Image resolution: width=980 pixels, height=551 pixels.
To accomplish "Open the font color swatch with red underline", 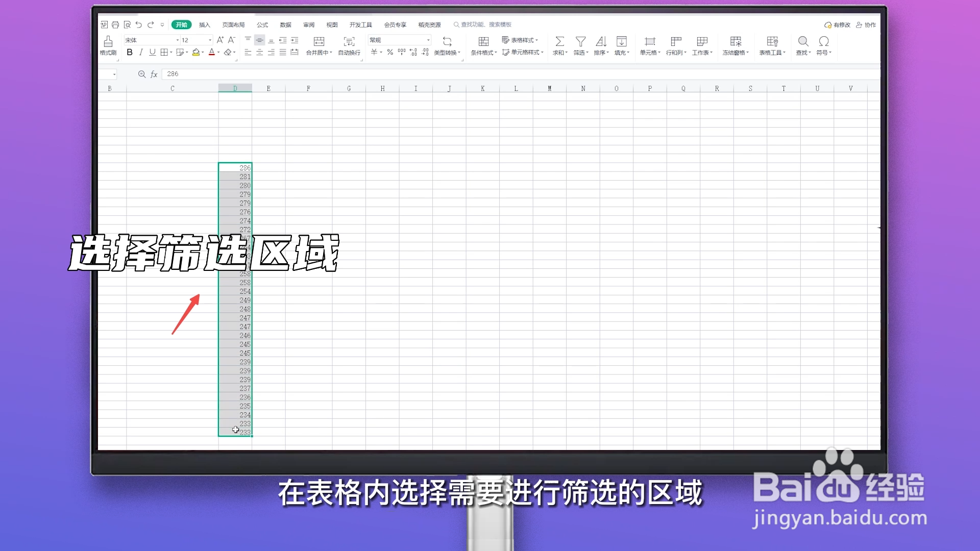I will pyautogui.click(x=212, y=52).
